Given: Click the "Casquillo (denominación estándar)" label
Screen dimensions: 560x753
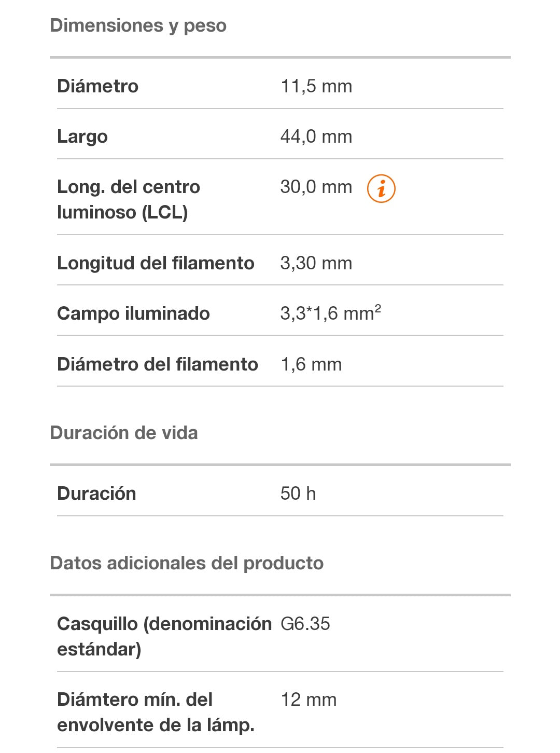Looking at the screenshot, I should click(164, 636).
